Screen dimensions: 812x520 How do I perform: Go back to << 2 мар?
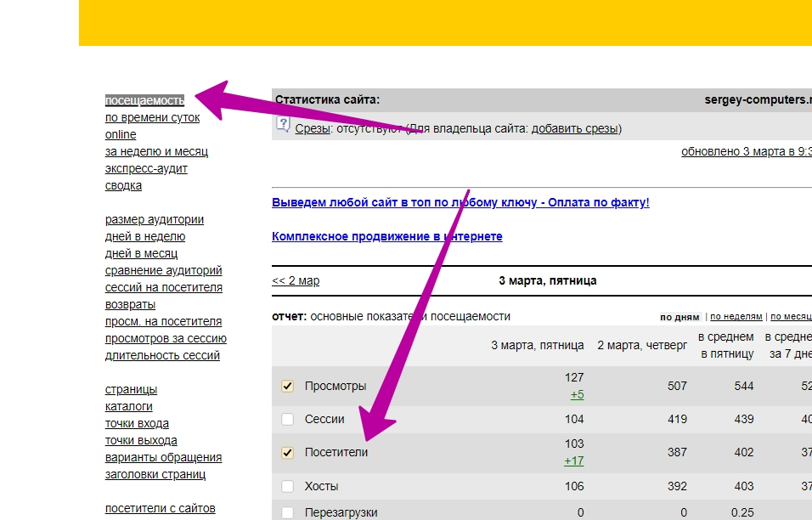pyautogui.click(x=296, y=280)
